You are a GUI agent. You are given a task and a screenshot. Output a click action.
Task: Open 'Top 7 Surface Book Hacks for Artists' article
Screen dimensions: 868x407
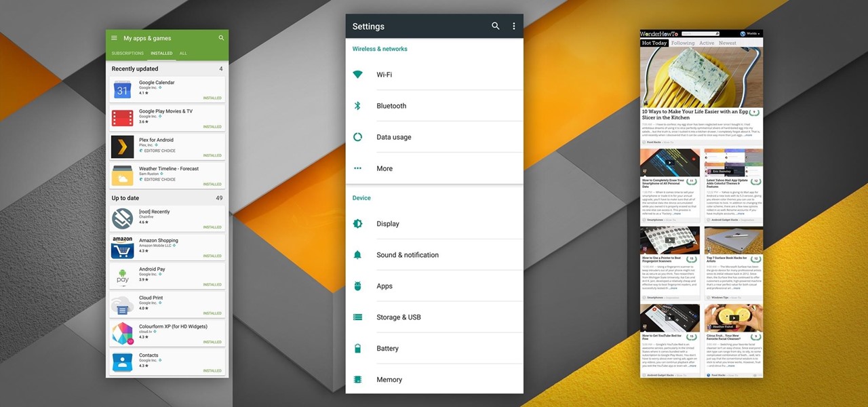click(x=726, y=260)
